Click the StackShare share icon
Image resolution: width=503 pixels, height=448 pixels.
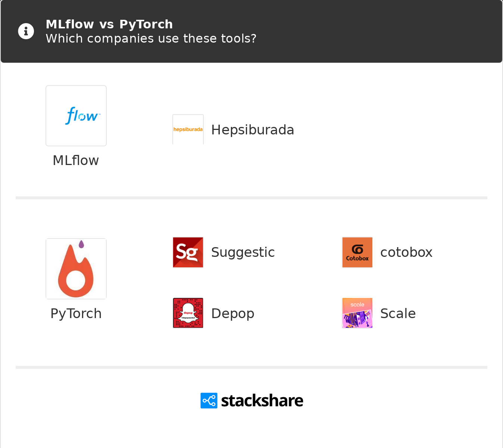tap(209, 401)
